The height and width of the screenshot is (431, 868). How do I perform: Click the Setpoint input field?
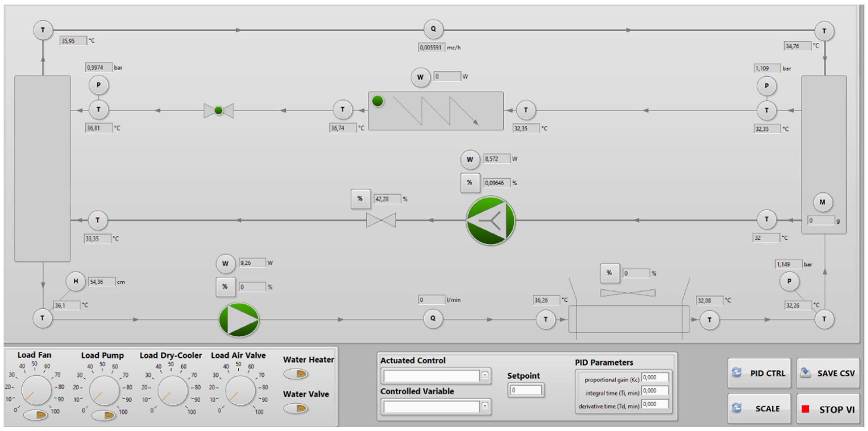tap(526, 390)
